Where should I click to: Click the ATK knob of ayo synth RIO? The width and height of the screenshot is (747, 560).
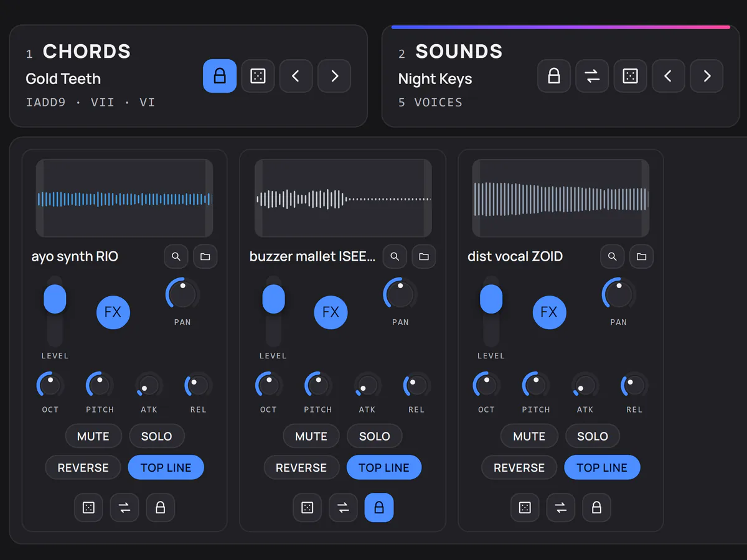(x=149, y=385)
